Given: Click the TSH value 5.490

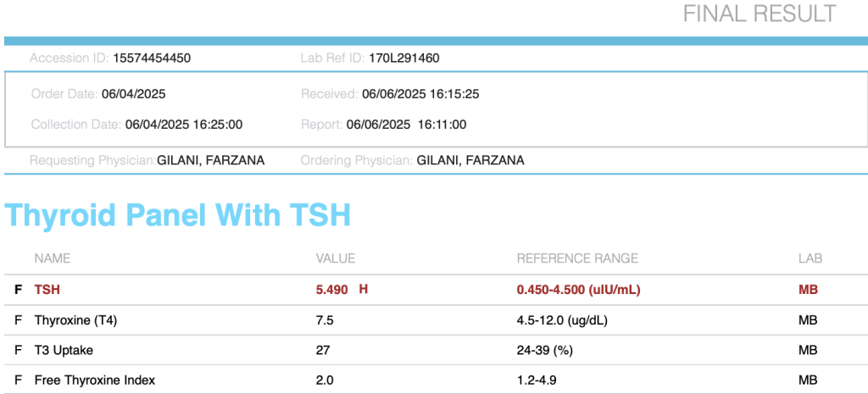Looking at the screenshot, I should (x=331, y=290).
